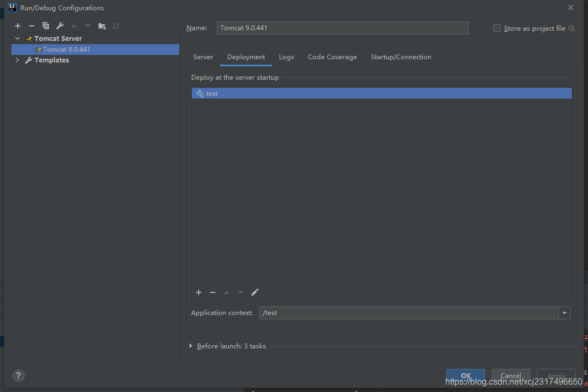Focus the Name input field
Viewport: 588px width, 392px height.
(342, 28)
